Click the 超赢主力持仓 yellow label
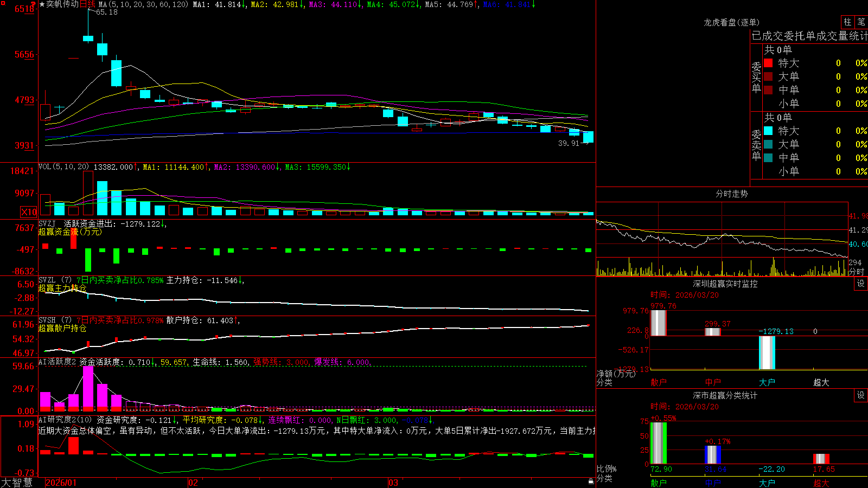This screenshot has width=868, height=488. tap(62, 288)
